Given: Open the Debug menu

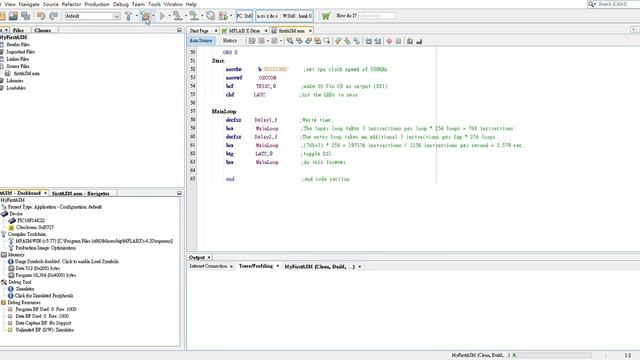Looking at the screenshot, I should point(120,4).
